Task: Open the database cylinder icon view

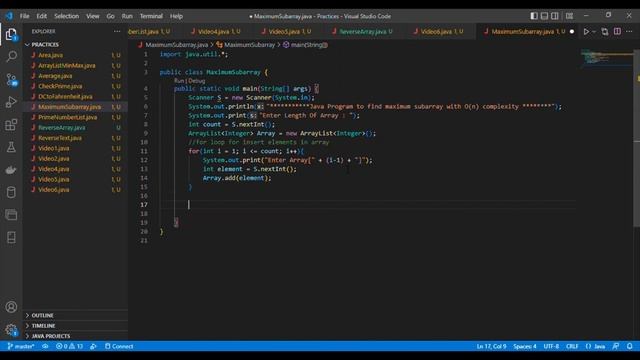Action: click(11, 192)
